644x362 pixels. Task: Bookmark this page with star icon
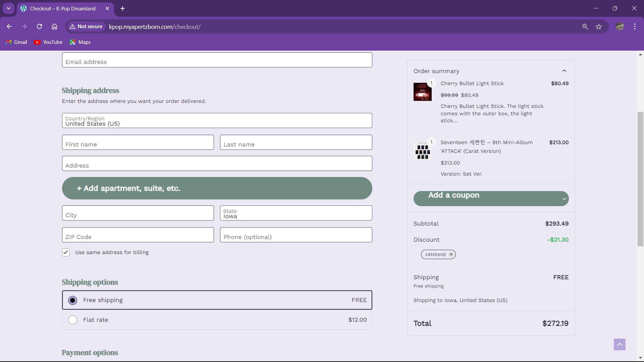pyautogui.click(x=599, y=26)
